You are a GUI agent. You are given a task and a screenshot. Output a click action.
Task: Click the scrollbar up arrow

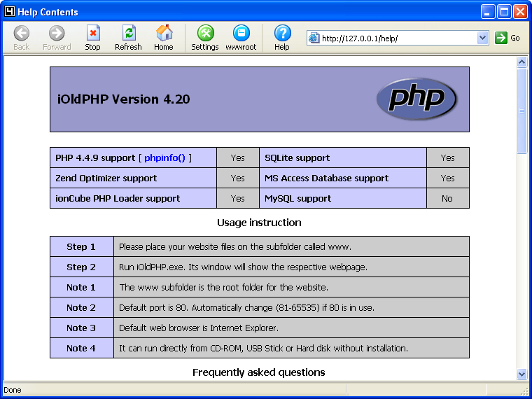click(x=521, y=62)
